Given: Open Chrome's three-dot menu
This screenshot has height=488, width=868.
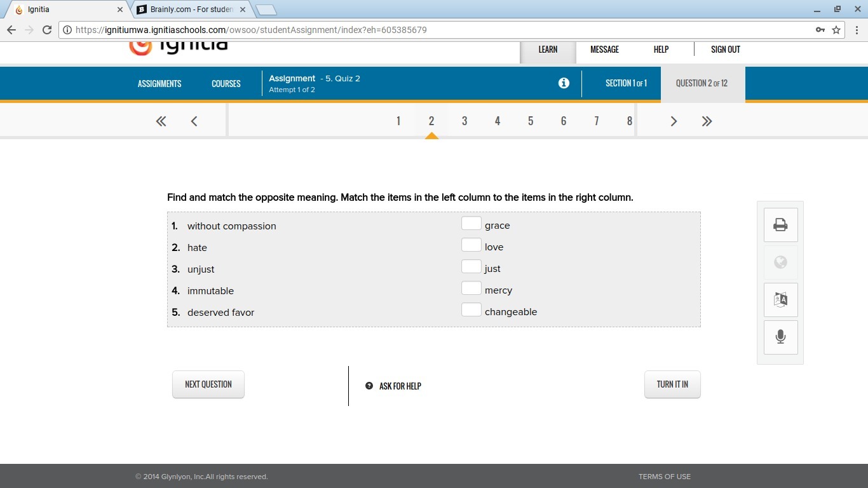Looking at the screenshot, I should [x=857, y=30].
